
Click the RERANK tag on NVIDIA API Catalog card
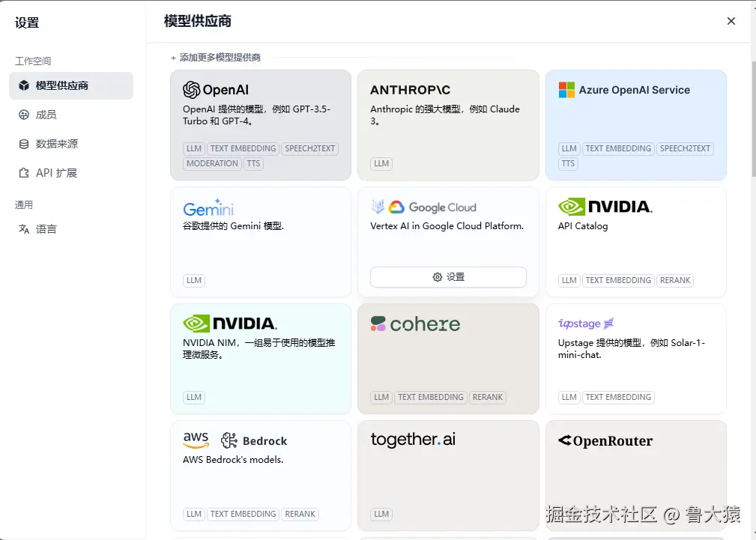(675, 280)
